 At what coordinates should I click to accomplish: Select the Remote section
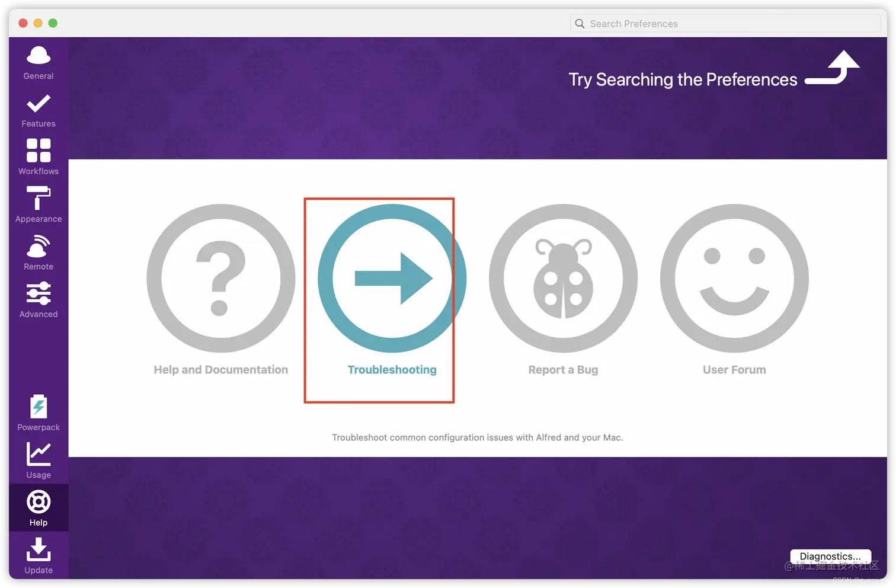click(39, 253)
